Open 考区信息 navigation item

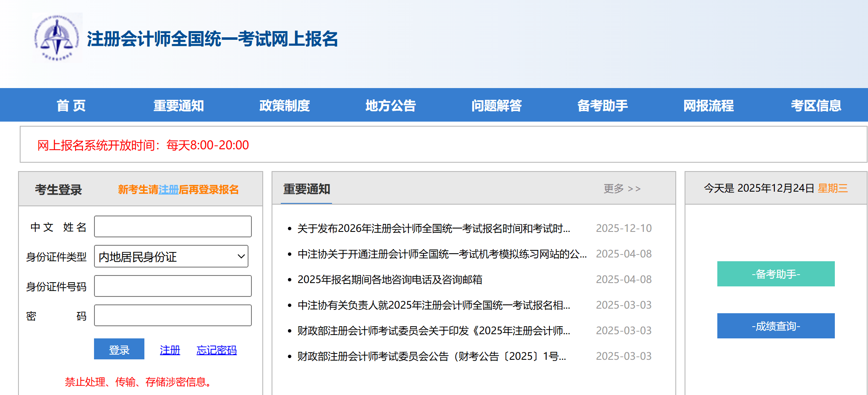(x=816, y=105)
